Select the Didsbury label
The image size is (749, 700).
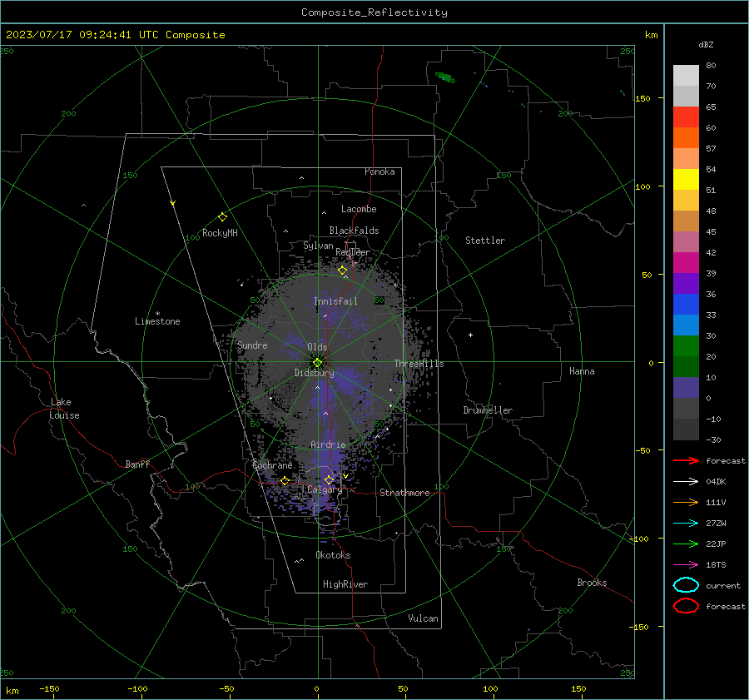[x=314, y=373]
